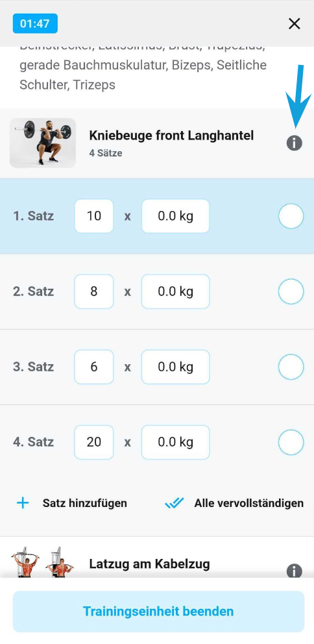Viewport: 314px width, 644px height.
Task: Edit the repetitions field of 2. Satz
Action: click(x=94, y=291)
